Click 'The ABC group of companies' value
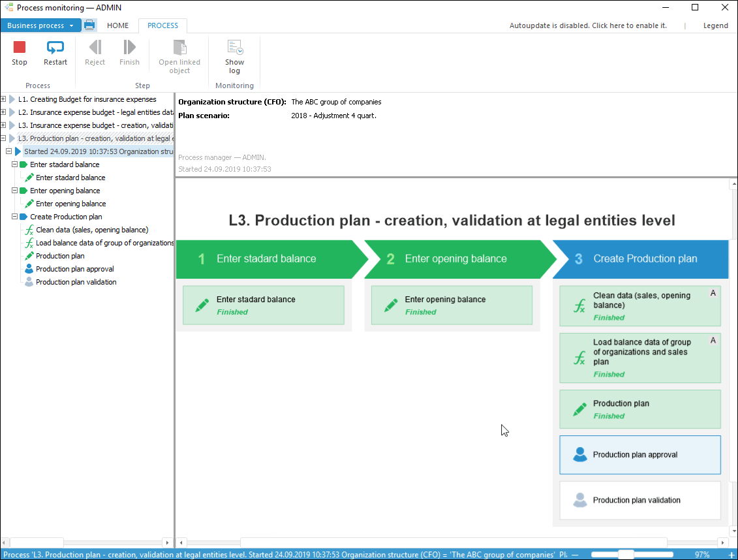This screenshot has width=738, height=560. (x=336, y=102)
